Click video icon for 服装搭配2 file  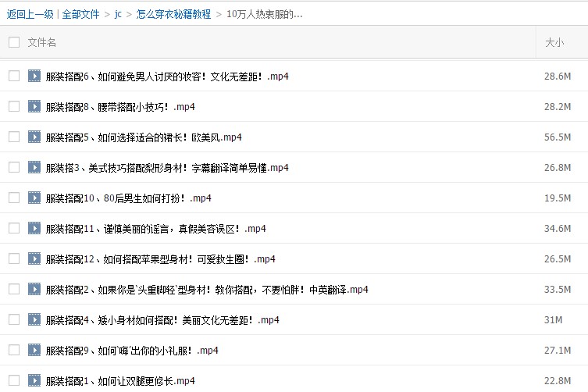click(34, 289)
